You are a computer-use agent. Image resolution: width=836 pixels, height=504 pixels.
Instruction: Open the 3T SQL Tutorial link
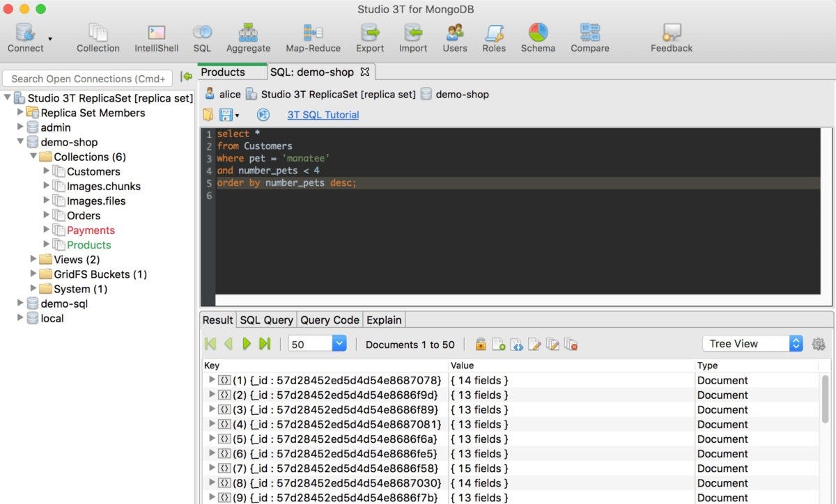coord(323,113)
